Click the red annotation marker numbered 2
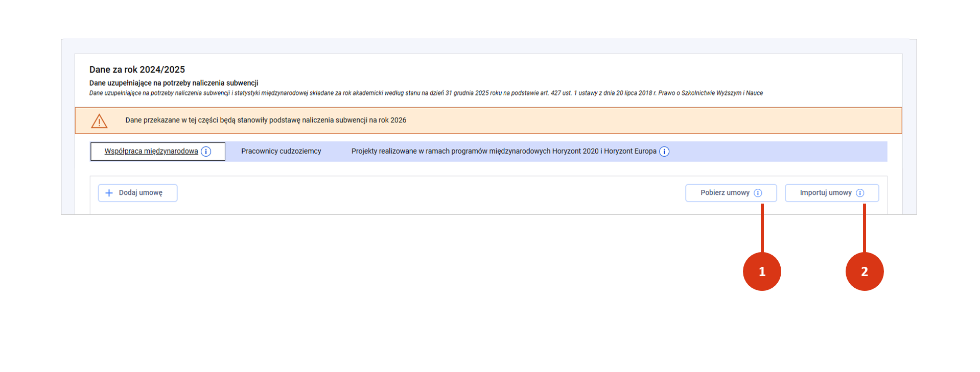 coord(864,271)
